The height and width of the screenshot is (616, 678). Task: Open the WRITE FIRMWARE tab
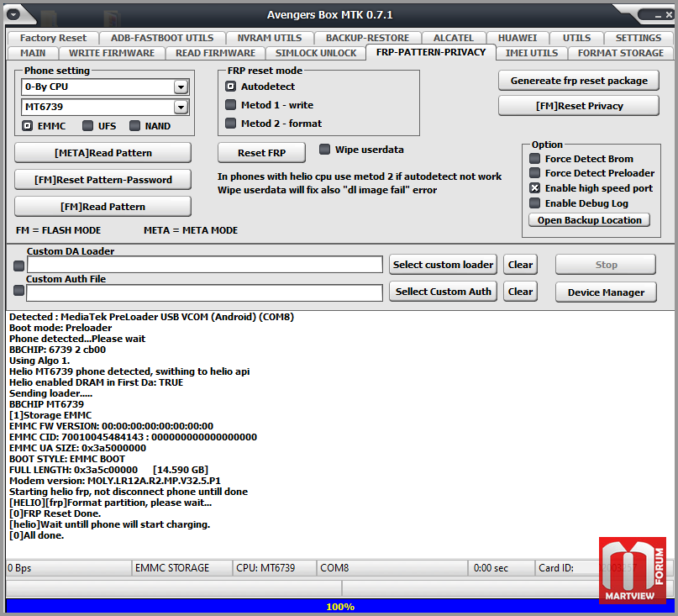(x=112, y=53)
